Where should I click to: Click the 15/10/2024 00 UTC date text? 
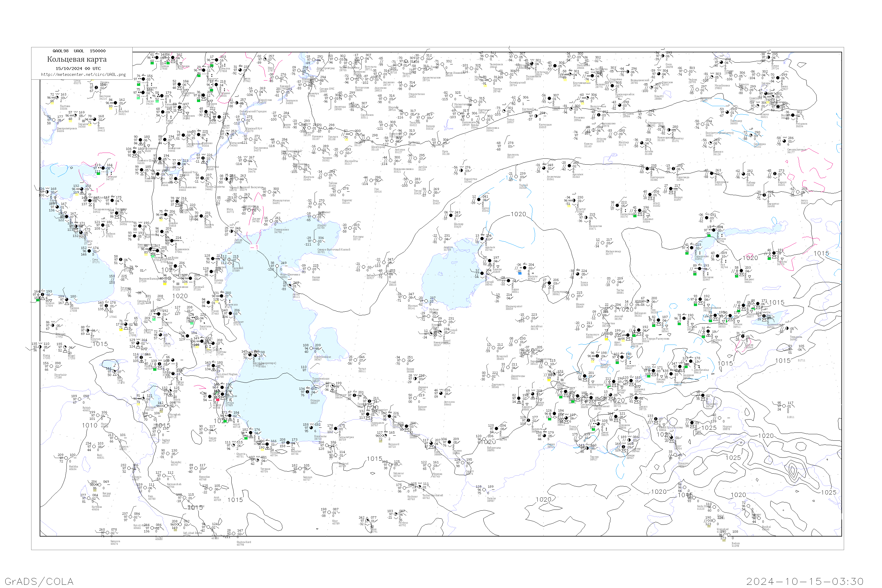click(x=78, y=69)
